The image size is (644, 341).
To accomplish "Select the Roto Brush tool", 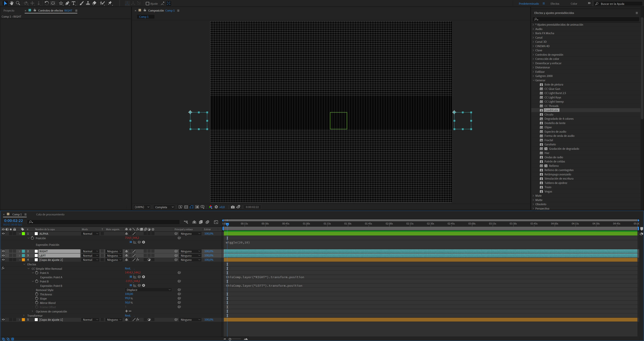I will [x=102, y=3].
